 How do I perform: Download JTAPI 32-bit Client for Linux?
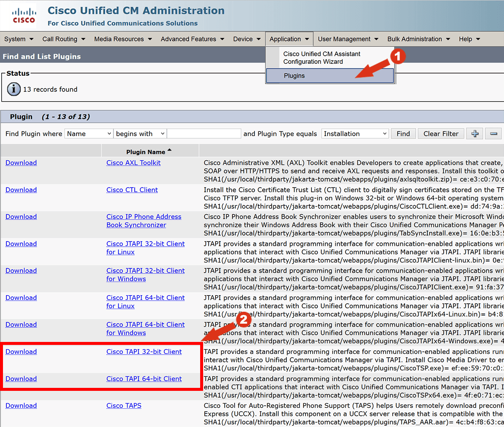21,244
